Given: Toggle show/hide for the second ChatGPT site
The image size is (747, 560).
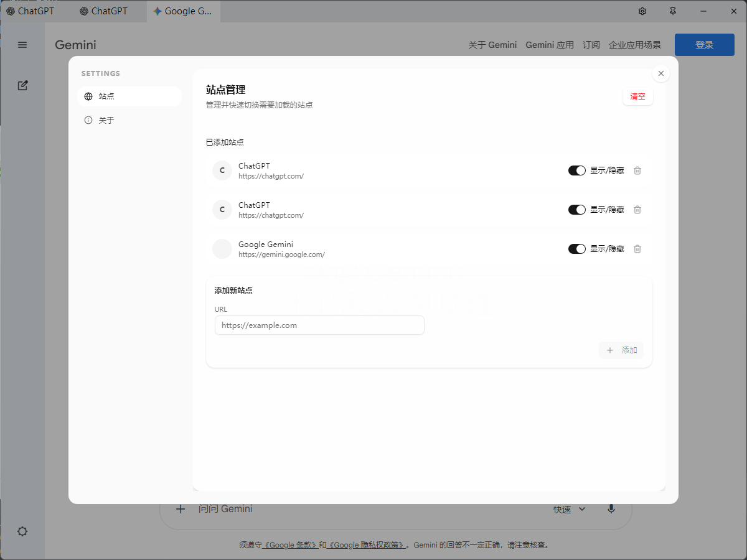Looking at the screenshot, I should pyautogui.click(x=577, y=210).
